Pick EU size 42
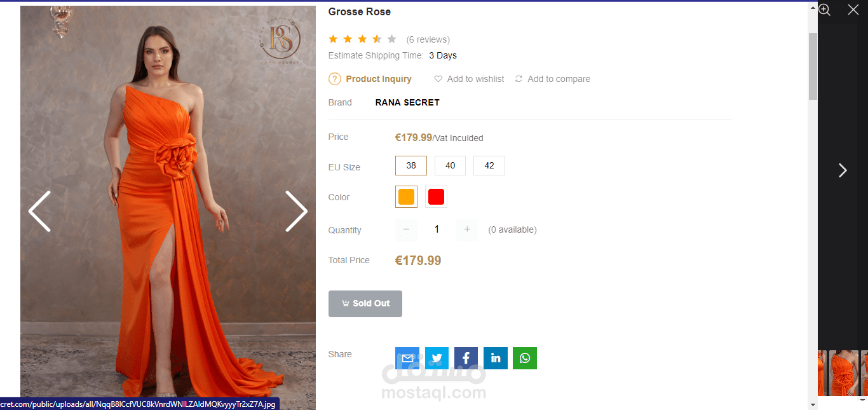868x410 pixels. 489,166
